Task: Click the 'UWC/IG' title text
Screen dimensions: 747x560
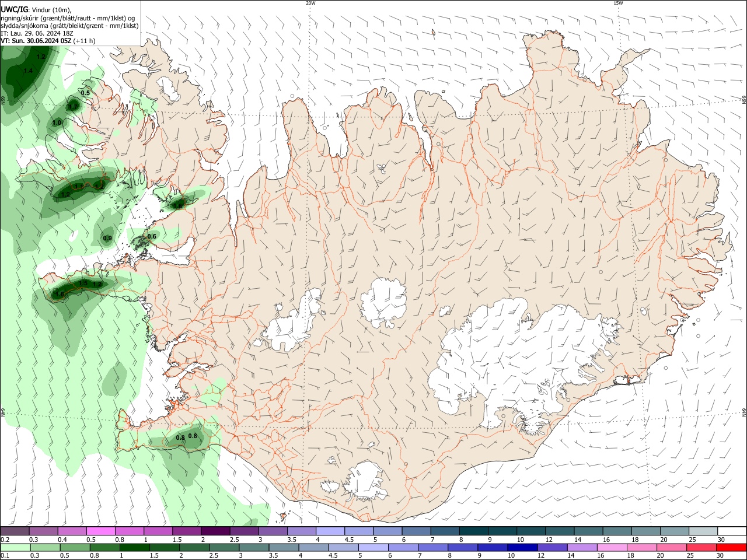Action: (x=14, y=10)
